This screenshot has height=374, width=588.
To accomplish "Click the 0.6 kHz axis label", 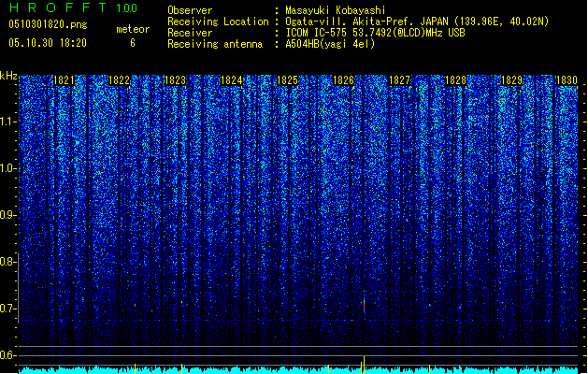I will tap(7, 355).
